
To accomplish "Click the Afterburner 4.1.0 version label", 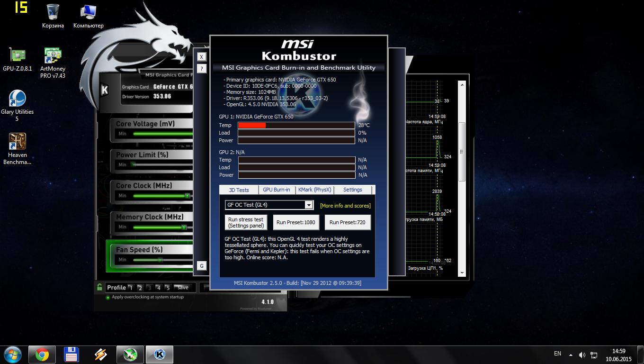I will tap(268, 302).
